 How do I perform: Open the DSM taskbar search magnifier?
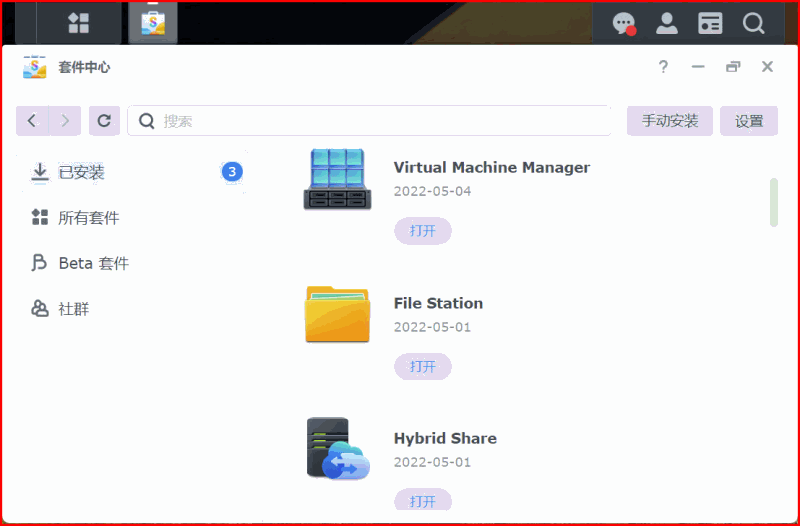coord(753,23)
